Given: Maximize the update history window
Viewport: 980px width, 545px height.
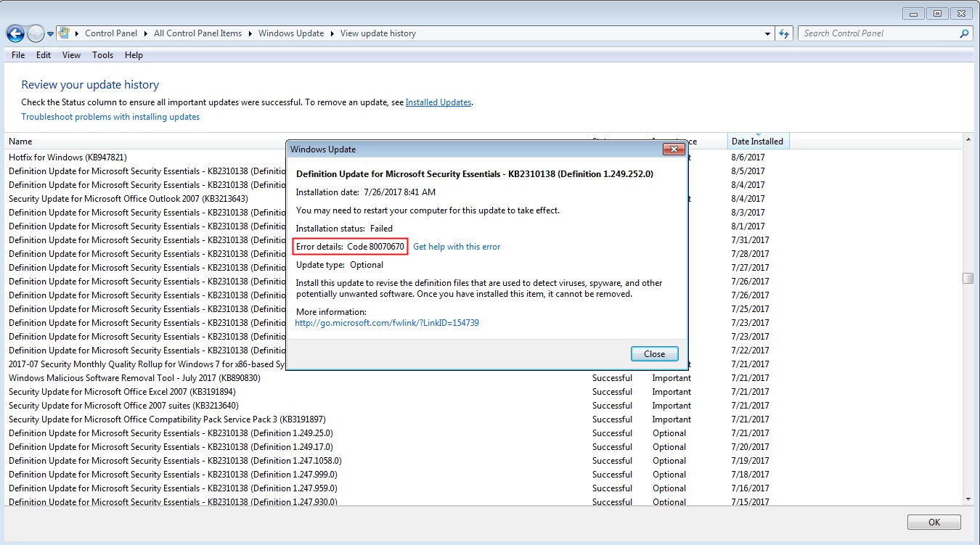Looking at the screenshot, I should pos(937,13).
